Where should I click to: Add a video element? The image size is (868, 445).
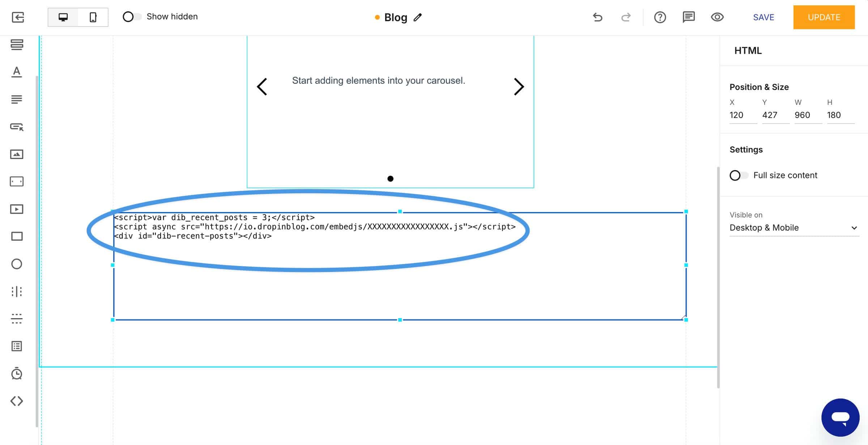[x=17, y=209]
